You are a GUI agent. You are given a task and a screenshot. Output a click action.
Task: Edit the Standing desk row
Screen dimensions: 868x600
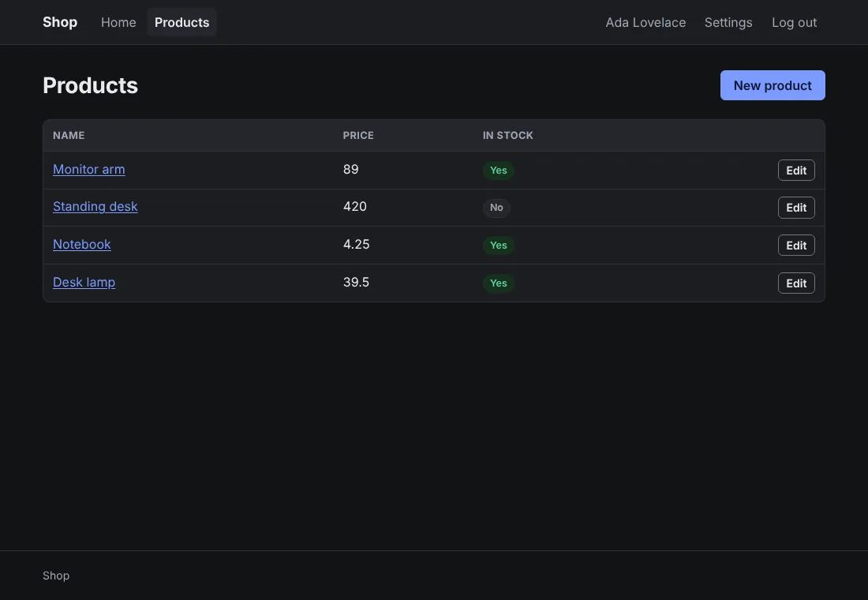click(x=796, y=208)
